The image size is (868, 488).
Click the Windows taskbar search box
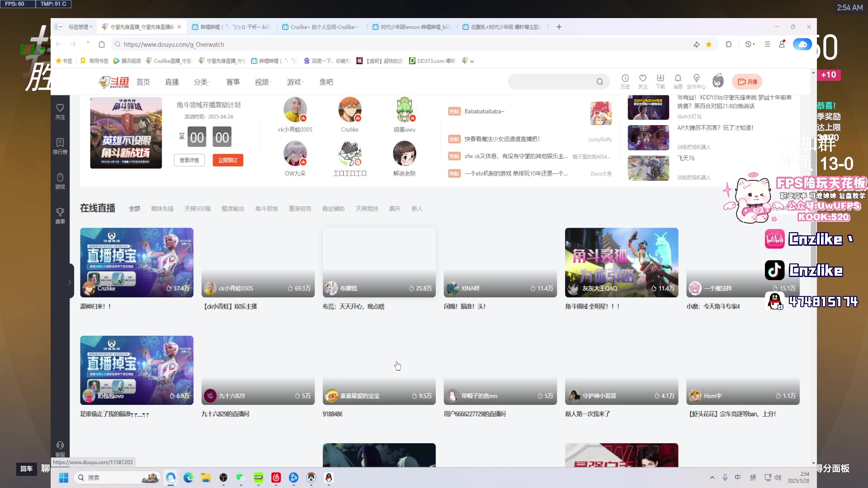click(117, 478)
